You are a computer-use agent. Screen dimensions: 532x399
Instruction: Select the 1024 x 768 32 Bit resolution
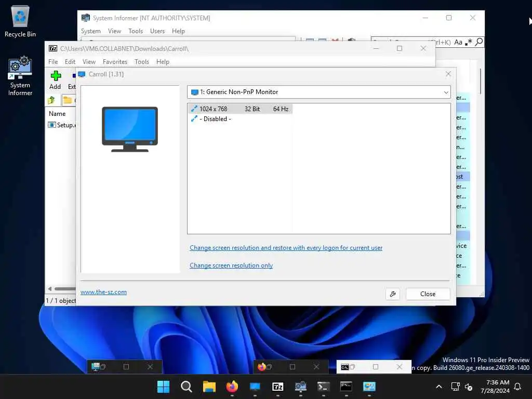click(240, 109)
